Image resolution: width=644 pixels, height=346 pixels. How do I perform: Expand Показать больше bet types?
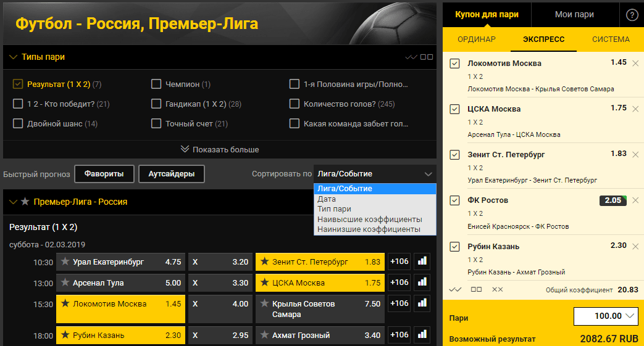(x=220, y=149)
